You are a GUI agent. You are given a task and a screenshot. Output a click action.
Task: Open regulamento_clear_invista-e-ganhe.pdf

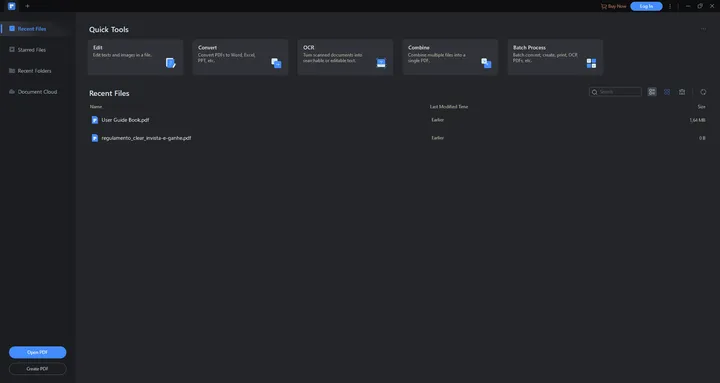146,138
